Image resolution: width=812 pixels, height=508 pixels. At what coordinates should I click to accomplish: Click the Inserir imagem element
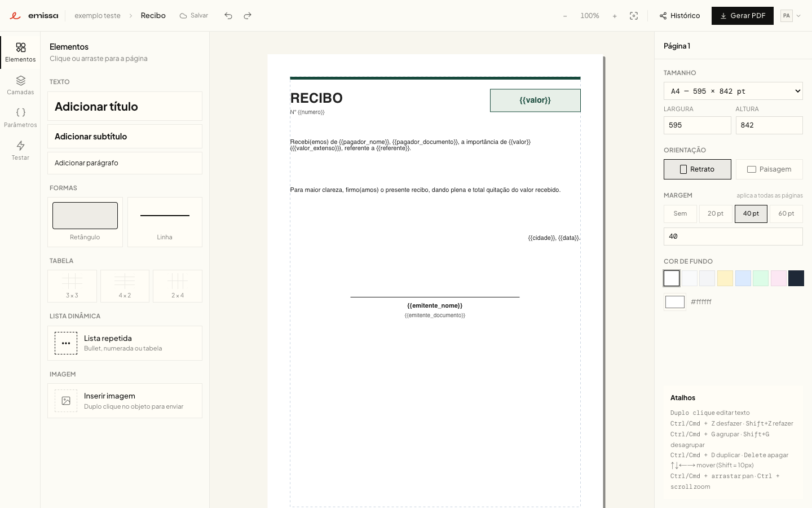(125, 401)
